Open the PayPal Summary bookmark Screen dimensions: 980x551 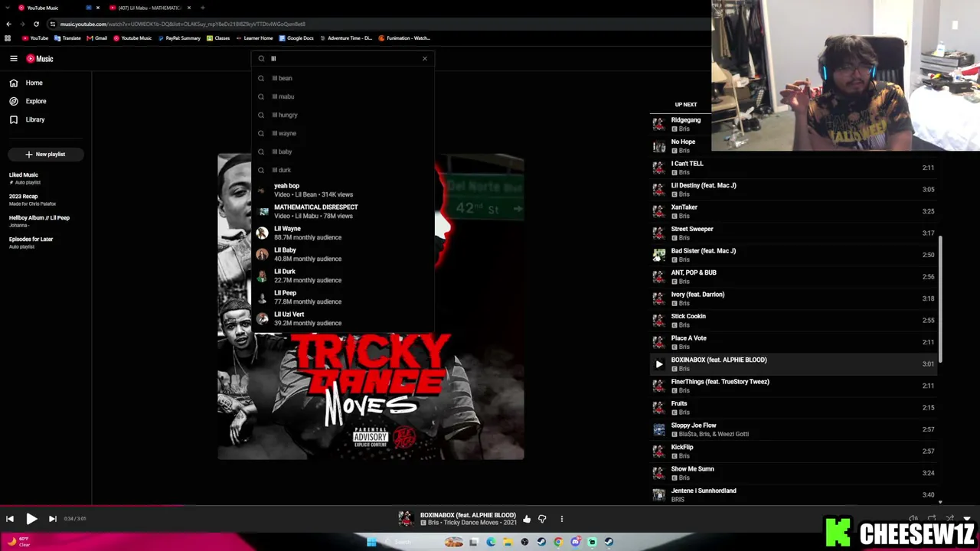[179, 38]
